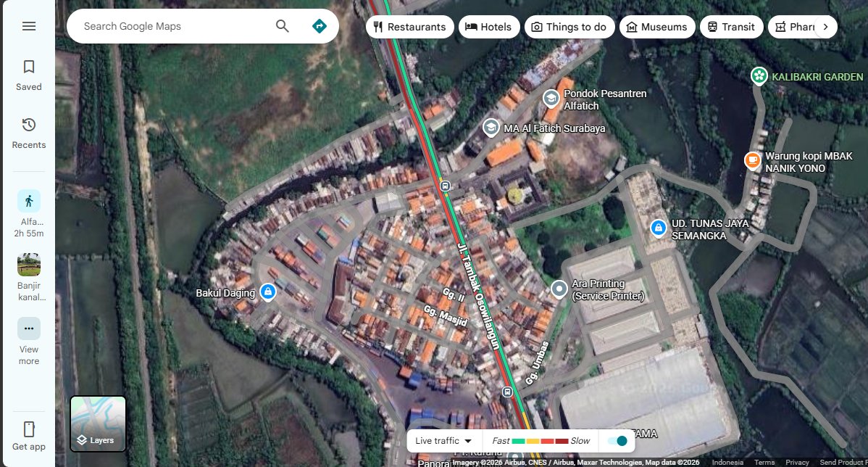The height and width of the screenshot is (467, 868).
Task: Show more category chips with the right arrow
Action: click(x=826, y=27)
